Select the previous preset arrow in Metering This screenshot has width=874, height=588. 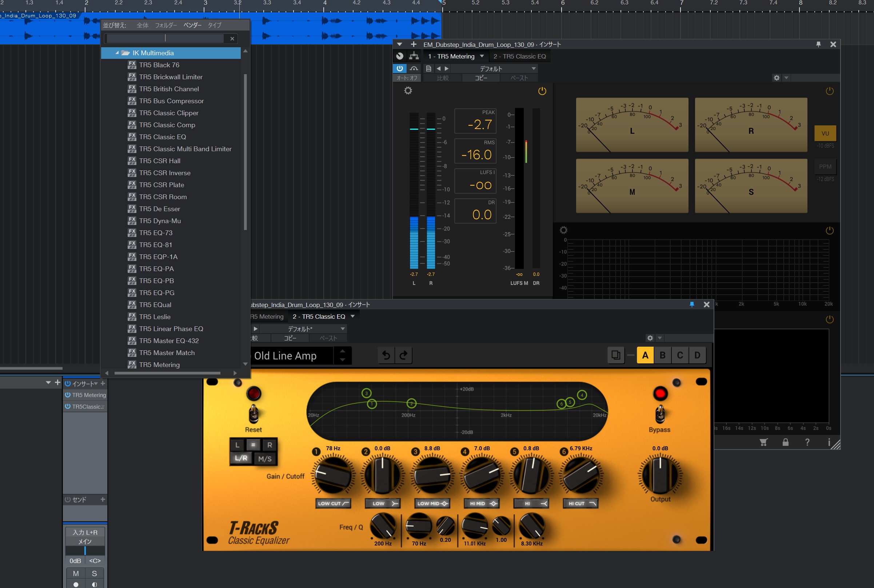coord(438,69)
